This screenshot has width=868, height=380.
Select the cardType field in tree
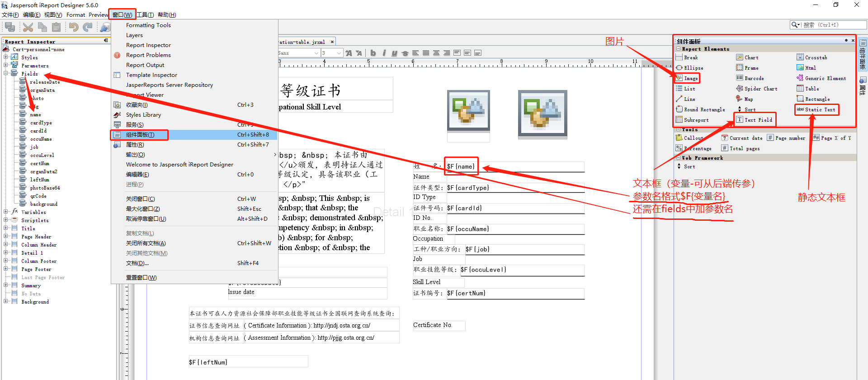pos(41,123)
